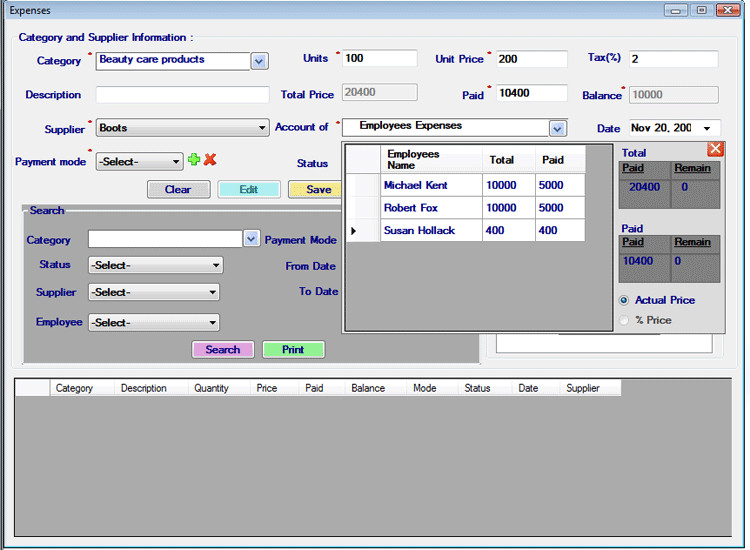Viewport: 750px width, 550px height.
Task: Click the Description input field
Action: (x=182, y=95)
